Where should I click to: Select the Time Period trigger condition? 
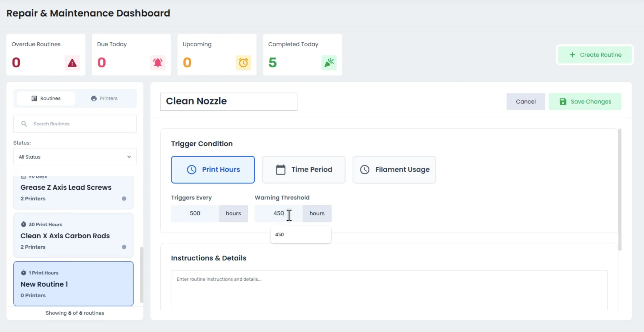pyautogui.click(x=304, y=170)
